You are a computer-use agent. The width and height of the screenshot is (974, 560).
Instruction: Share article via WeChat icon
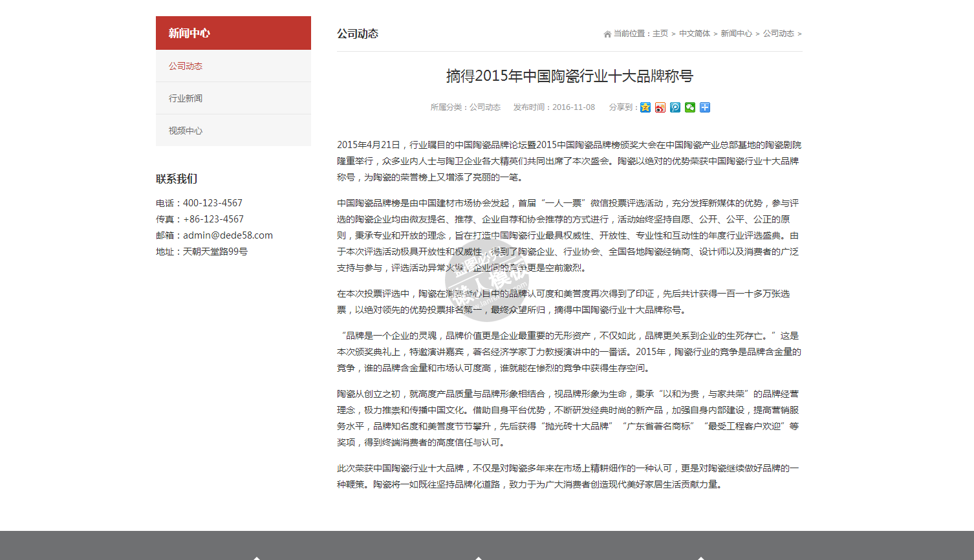point(690,107)
